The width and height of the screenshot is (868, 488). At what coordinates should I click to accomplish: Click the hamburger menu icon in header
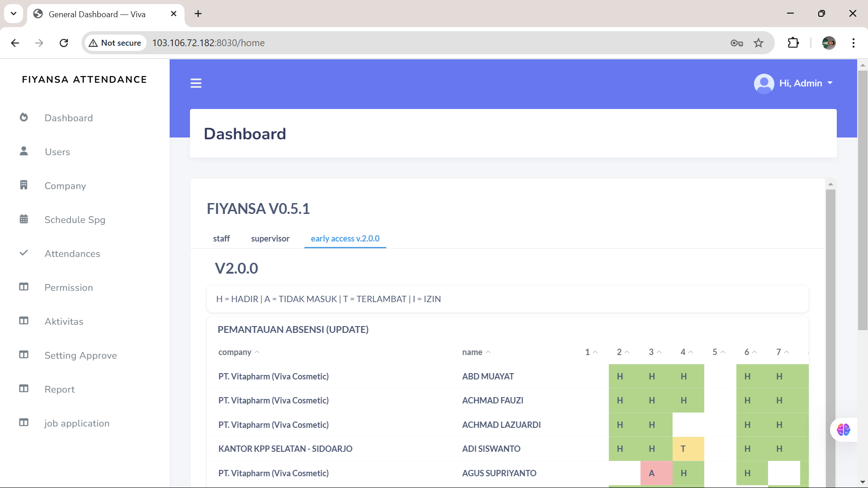196,83
